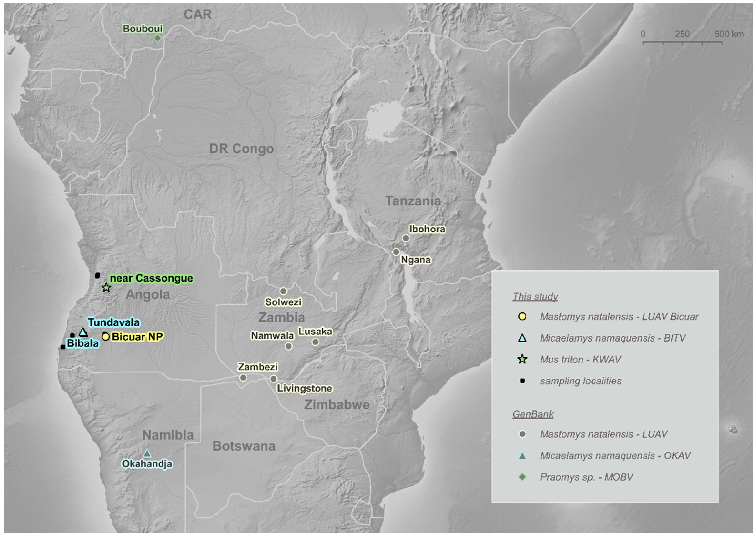The width and height of the screenshot is (756, 538).
Task: Click the Tundavala triangle marker
Action: coord(83,332)
